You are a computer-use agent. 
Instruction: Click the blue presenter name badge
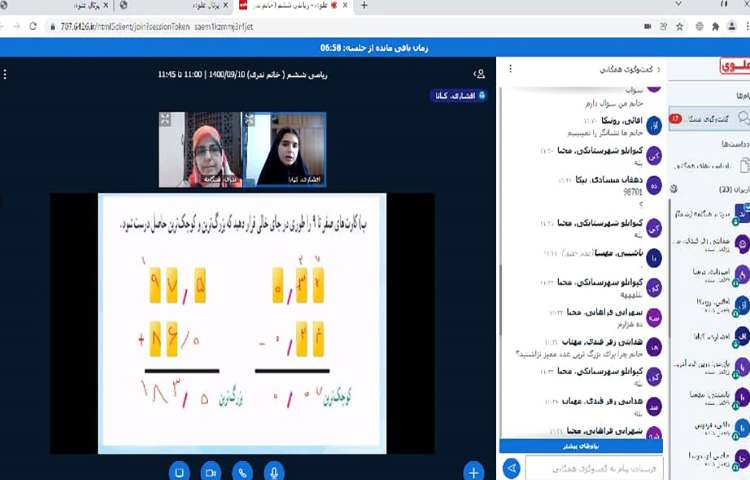459,96
